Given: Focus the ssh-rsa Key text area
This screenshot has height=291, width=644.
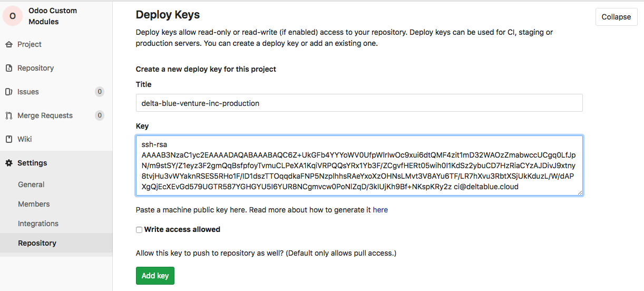Looking at the screenshot, I should click(359, 166).
